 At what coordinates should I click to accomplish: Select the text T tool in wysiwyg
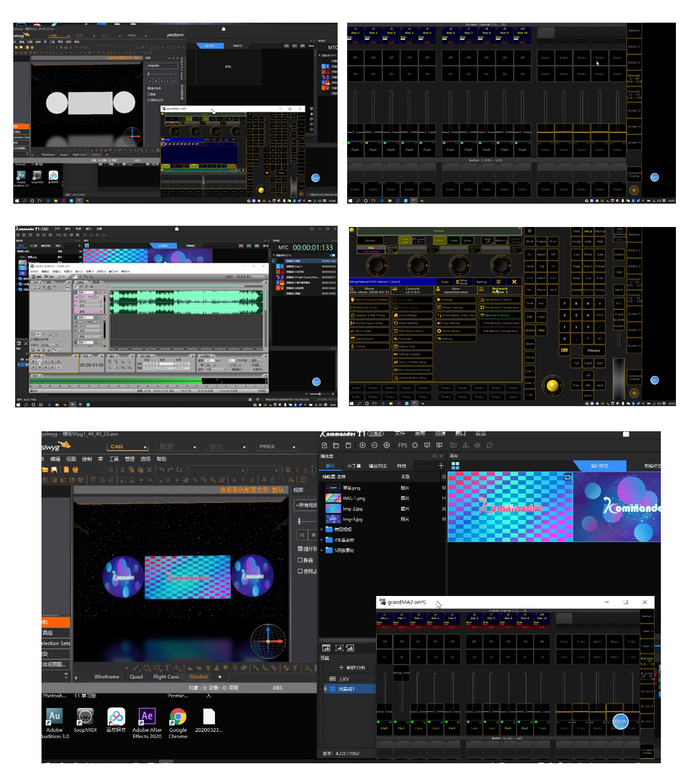[x=167, y=668]
